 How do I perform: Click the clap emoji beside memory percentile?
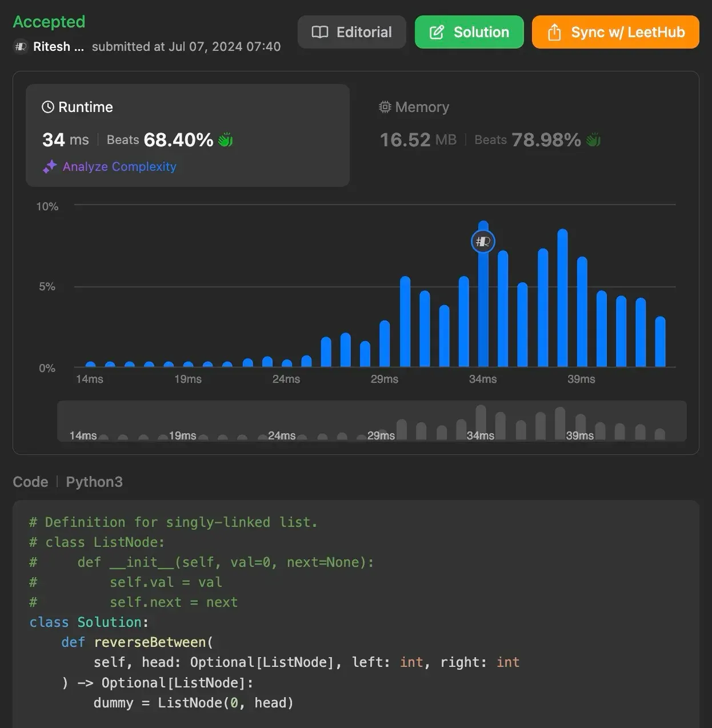click(593, 139)
